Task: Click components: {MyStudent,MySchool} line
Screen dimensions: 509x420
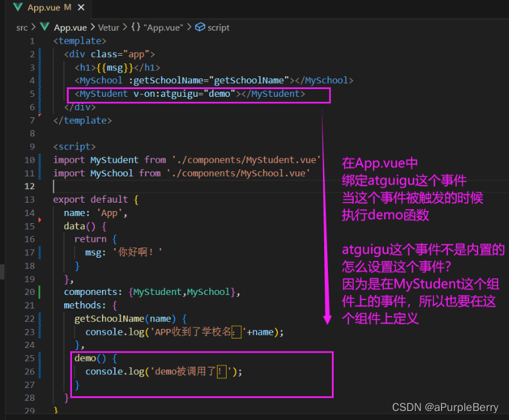Action: pyautogui.click(x=152, y=292)
